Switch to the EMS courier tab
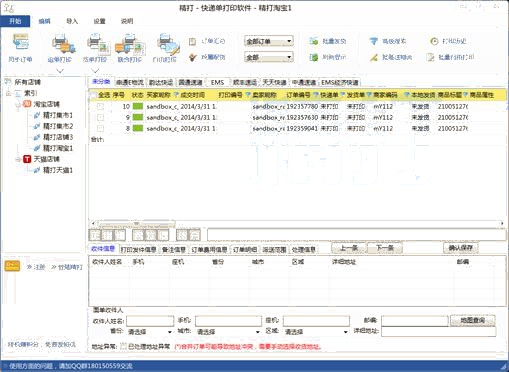Screen dimensions: 509x372 click(x=217, y=82)
